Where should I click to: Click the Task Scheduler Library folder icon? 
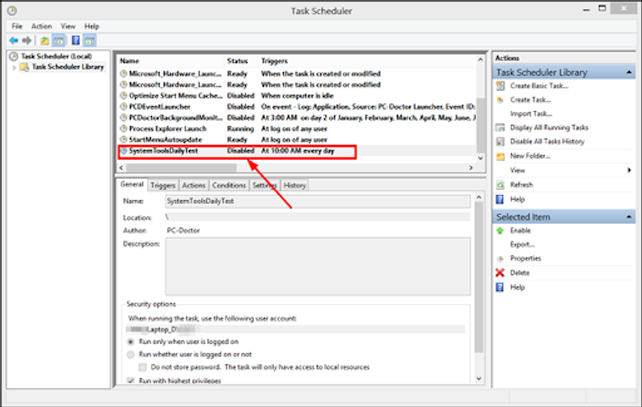[25, 67]
